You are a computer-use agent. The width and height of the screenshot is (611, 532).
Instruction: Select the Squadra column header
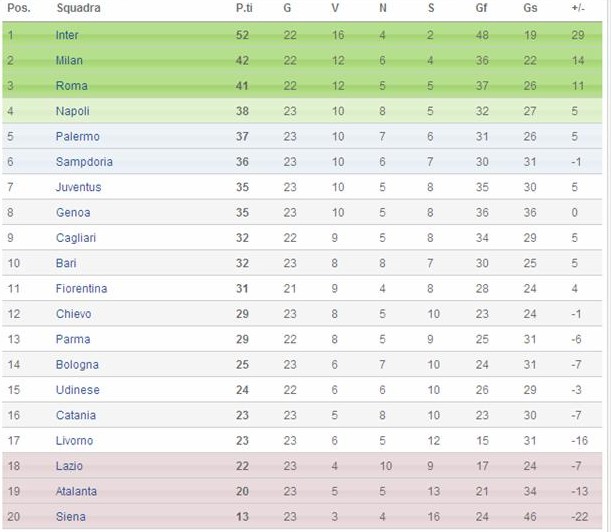click(x=78, y=8)
